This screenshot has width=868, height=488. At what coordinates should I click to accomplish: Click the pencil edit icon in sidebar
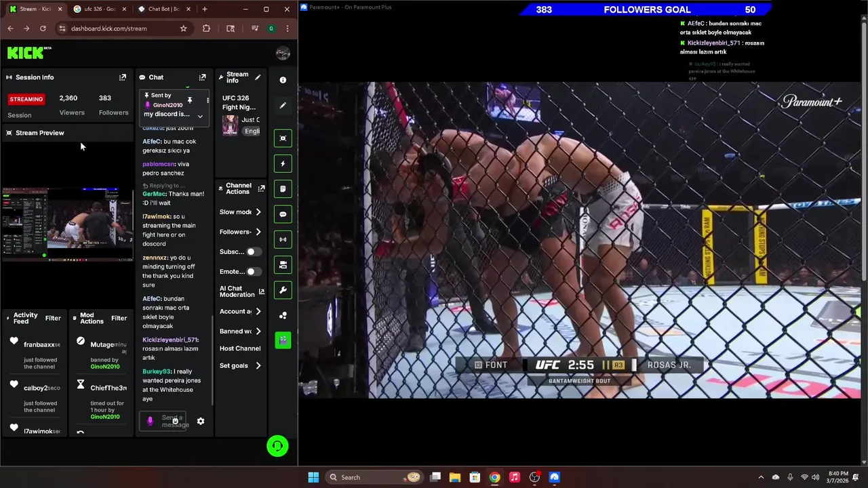point(283,105)
